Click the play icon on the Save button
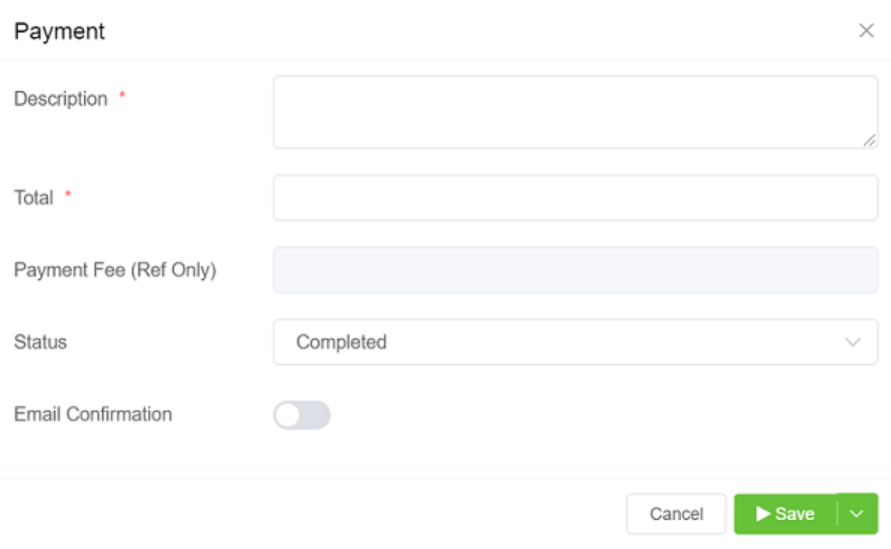Image resolution: width=891 pixels, height=549 pixels. 763,514
